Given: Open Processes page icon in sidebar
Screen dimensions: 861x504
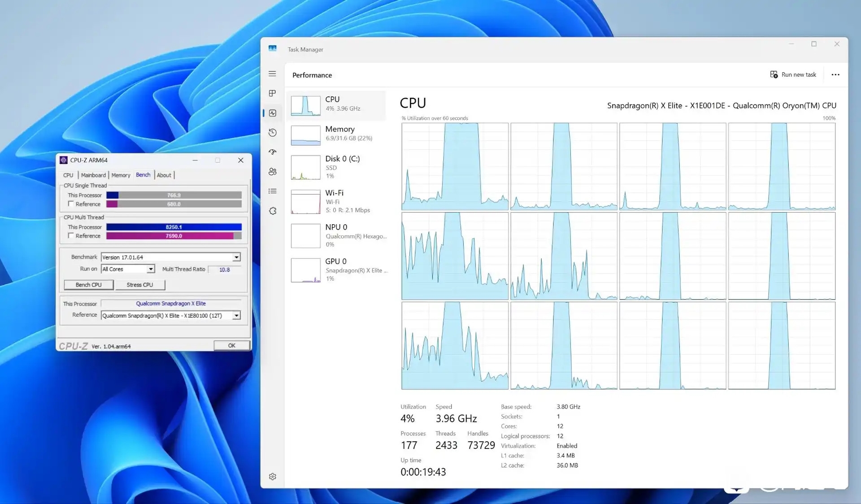Looking at the screenshot, I should [x=272, y=93].
